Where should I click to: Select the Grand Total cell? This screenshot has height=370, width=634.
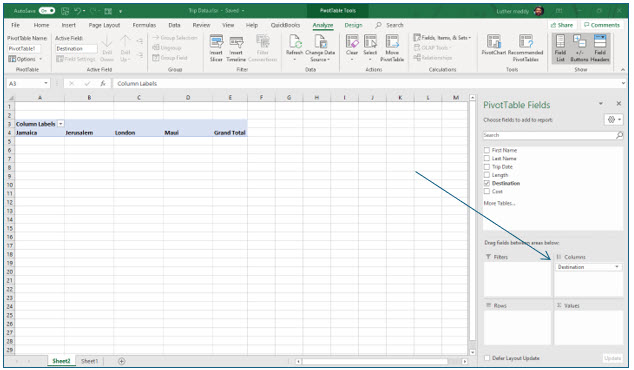pyautogui.click(x=230, y=133)
